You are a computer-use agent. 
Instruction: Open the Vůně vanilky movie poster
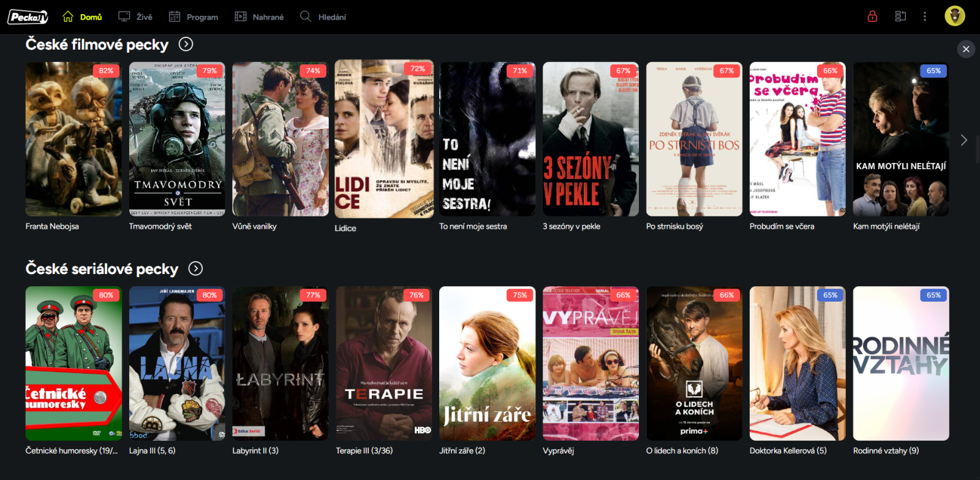click(281, 139)
